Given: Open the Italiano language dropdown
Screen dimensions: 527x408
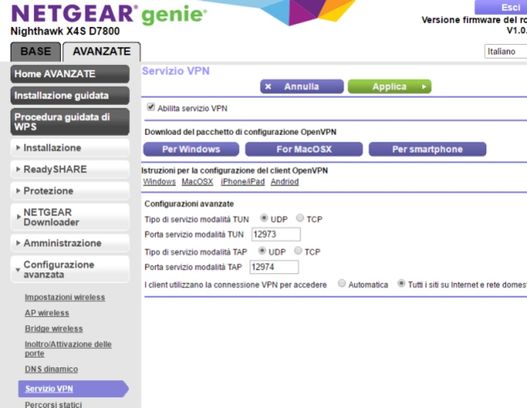Looking at the screenshot, I should coord(505,51).
